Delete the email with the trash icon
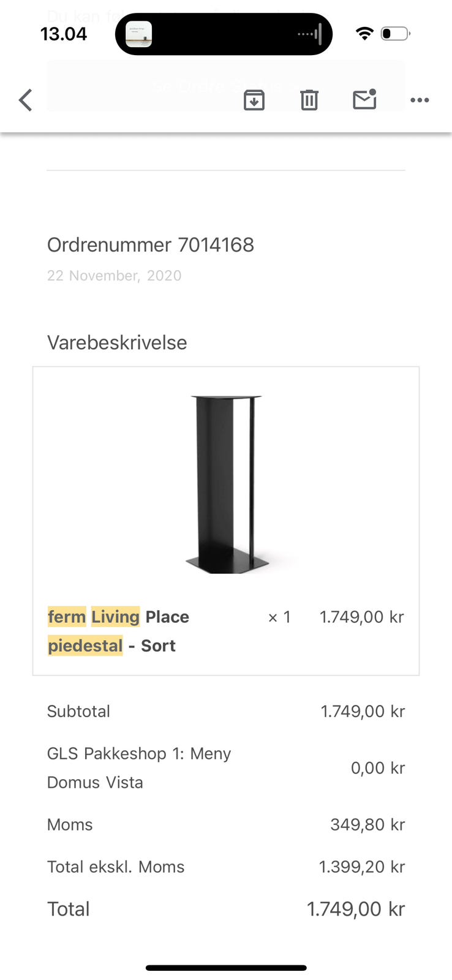Screen dimensions: 452x980 pos(309,99)
